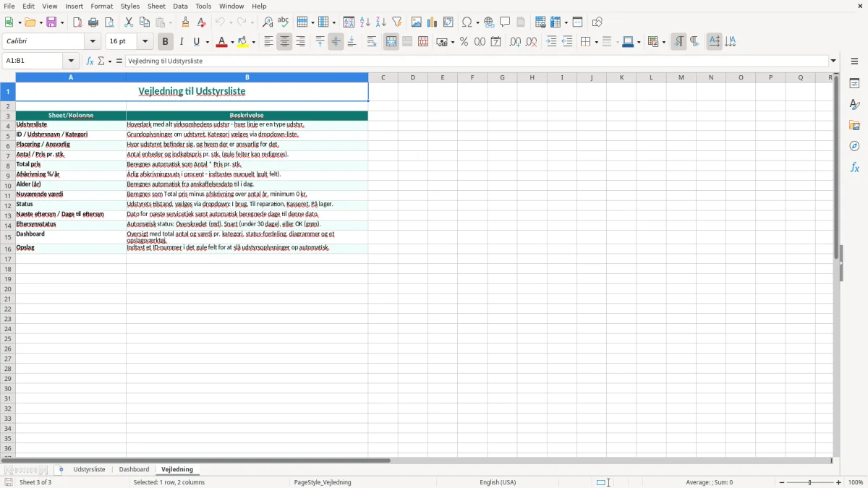Add a new sheet
Image resolution: width=868 pixels, height=488 pixels.
tap(61, 469)
